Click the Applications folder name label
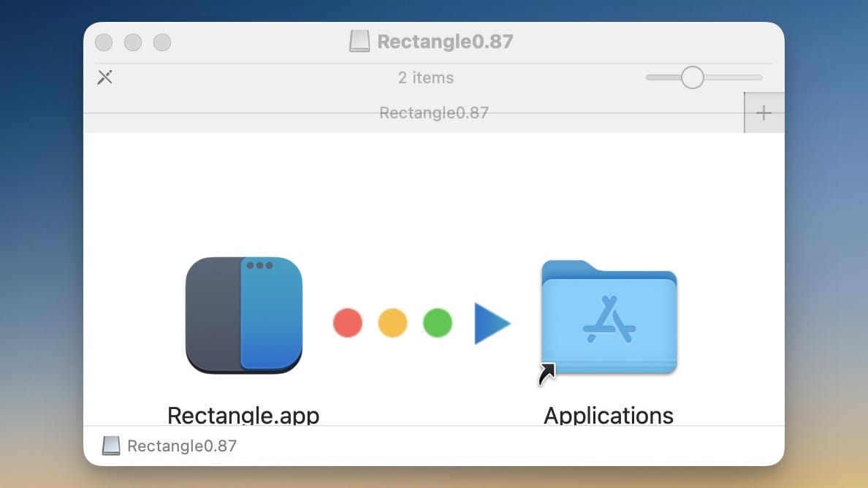This screenshot has width=868, height=488. [609, 416]
